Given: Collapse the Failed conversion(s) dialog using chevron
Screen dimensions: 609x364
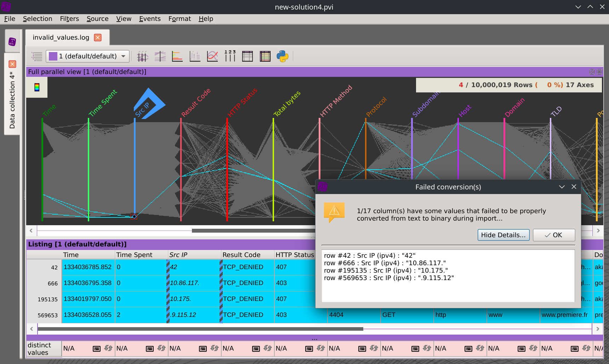Looking at the screenshot, I should tap(562, 187).
